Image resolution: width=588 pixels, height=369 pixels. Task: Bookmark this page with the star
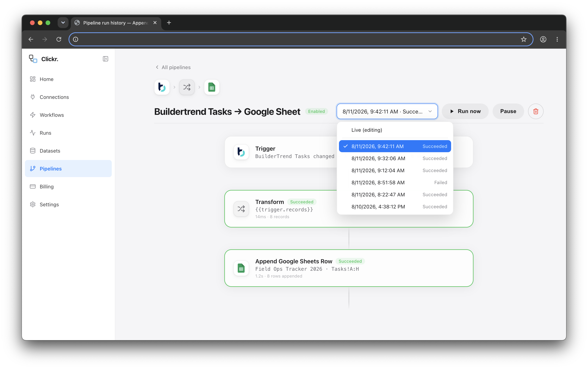[x=524, y=39]
